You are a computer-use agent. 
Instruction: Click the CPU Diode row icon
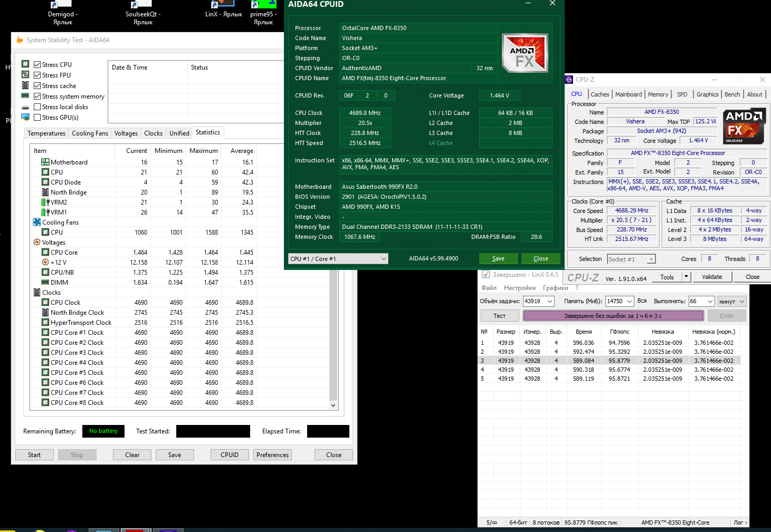tap(45, 182)
